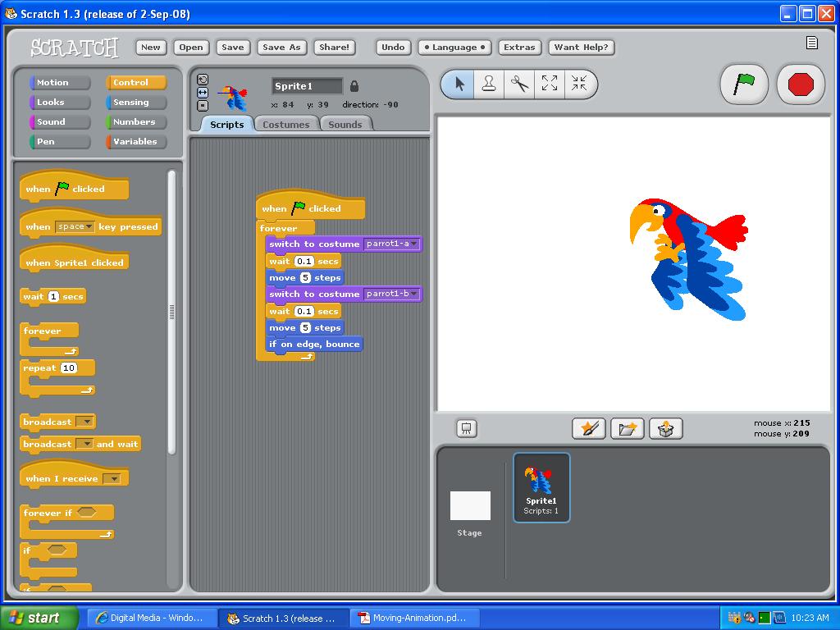Switch to the Costumes tab
The width and height of the screenshot is (840, 630).
[x=285, y=124]
